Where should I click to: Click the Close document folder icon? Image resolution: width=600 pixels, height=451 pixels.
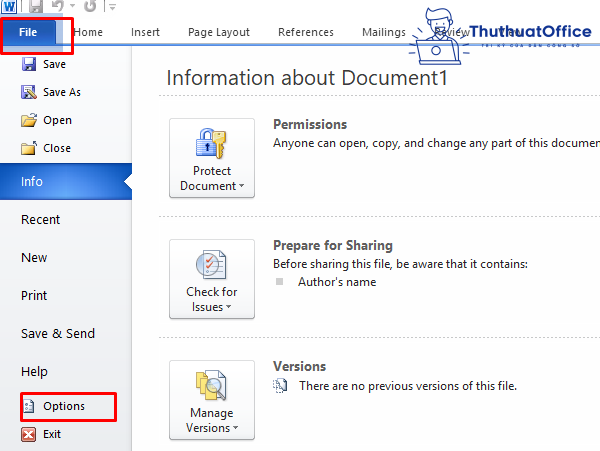pos(29,148)
